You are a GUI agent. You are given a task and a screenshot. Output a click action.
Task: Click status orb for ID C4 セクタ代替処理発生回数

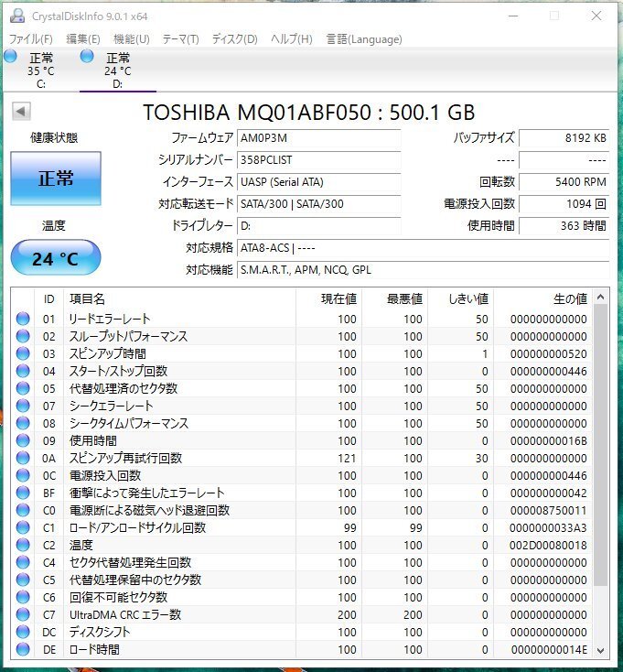click(x=23, y=562)
